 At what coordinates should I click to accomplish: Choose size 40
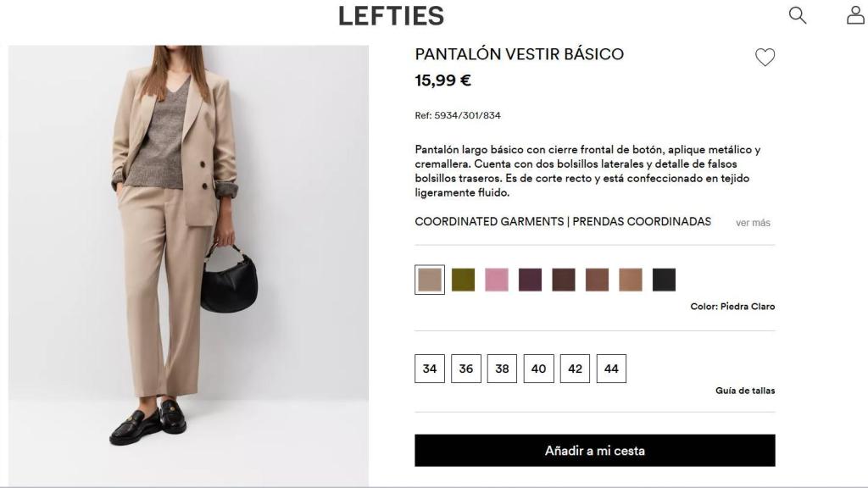point(538,368)
